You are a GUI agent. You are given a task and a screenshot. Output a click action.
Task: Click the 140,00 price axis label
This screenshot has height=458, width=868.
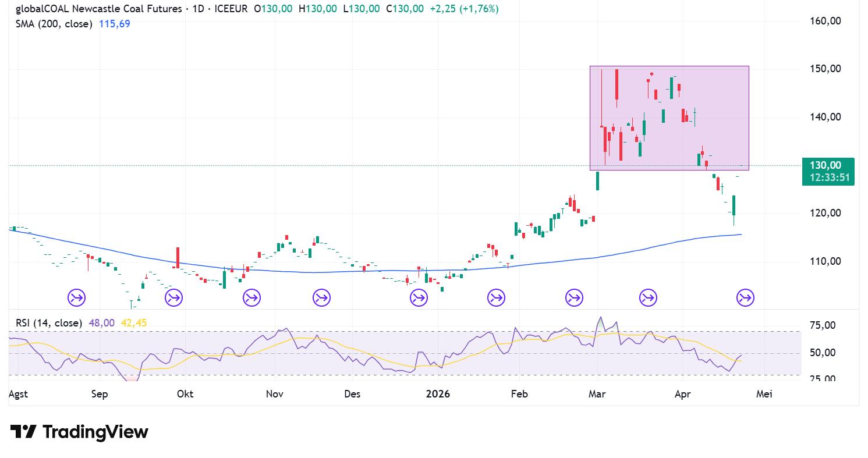click(826, 117)
